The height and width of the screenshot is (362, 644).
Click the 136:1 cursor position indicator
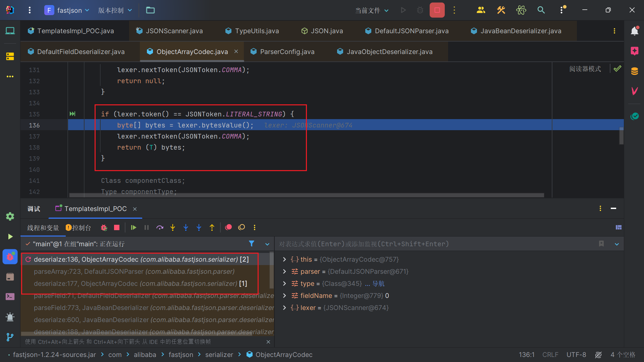[527, 355]
